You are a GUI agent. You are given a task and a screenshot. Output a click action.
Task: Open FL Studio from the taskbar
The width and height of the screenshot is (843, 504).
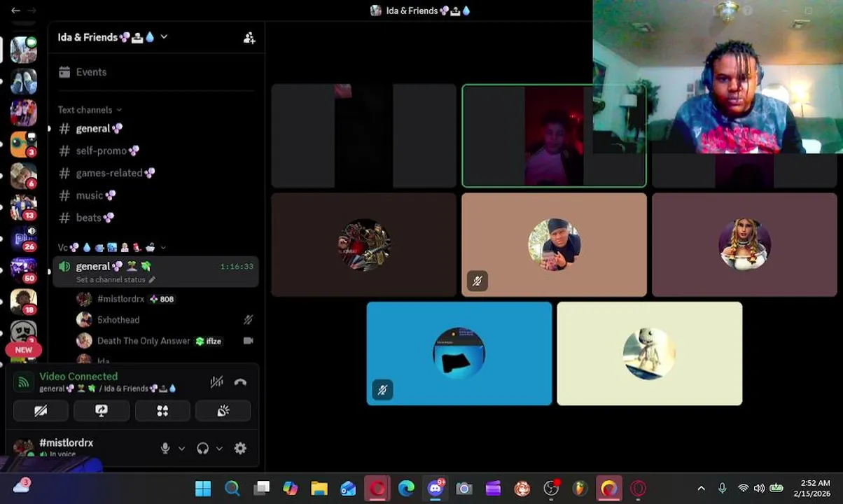click(x=580, y=489)
